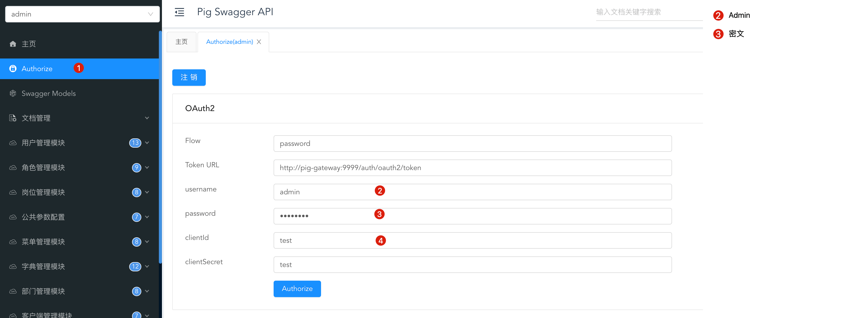Viewport: 868px width, 318px height.
Task: Click the blue Authorize button
Action: click(297, 289)
